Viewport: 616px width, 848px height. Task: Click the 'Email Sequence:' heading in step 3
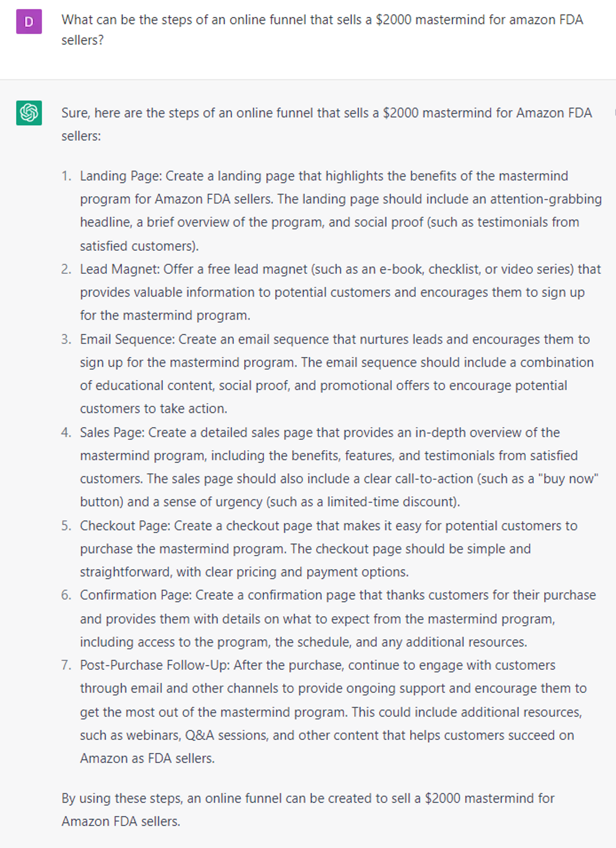click(x=127, y=339)
